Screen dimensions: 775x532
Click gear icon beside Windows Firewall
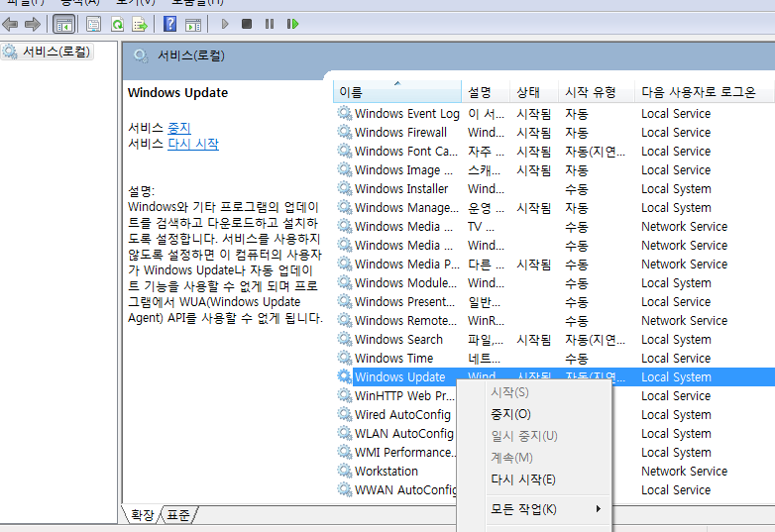(x=345, y=132)
